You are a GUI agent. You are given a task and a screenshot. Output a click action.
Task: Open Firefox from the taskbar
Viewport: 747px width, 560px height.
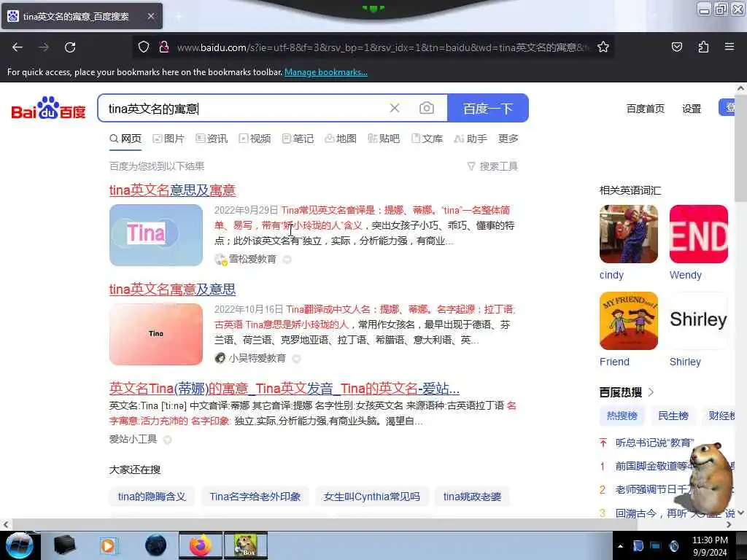[x=200, y=545]
